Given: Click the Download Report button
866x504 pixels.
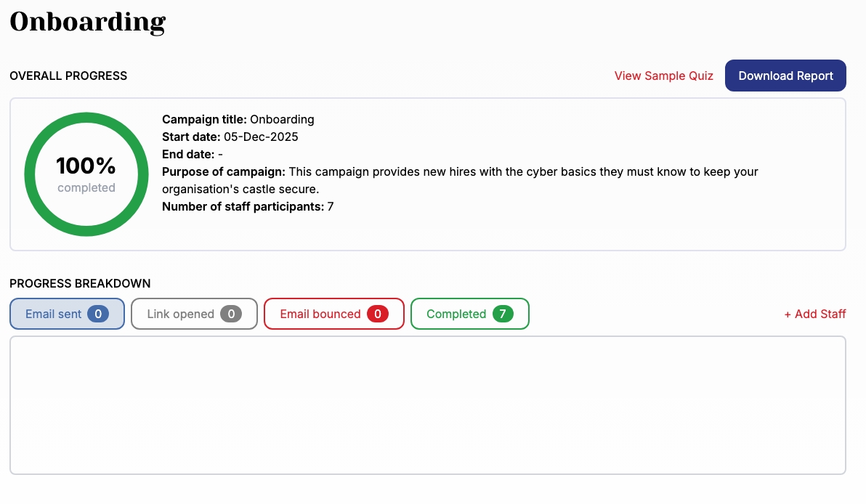Looking at the screenshot, I should tap(785, 76).
